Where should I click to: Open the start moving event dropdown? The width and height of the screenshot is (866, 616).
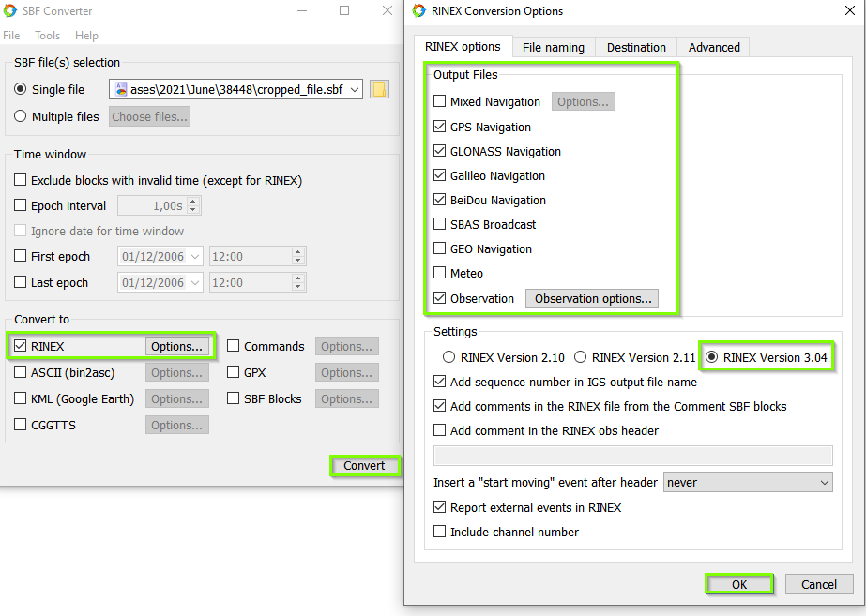coord(748,482)
